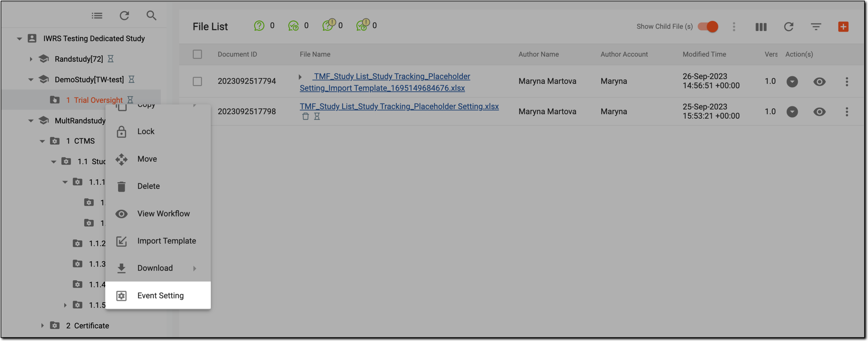Expand child files of document 2023092517794
This screenshot has height=341, width=868.
coord(300,77)
